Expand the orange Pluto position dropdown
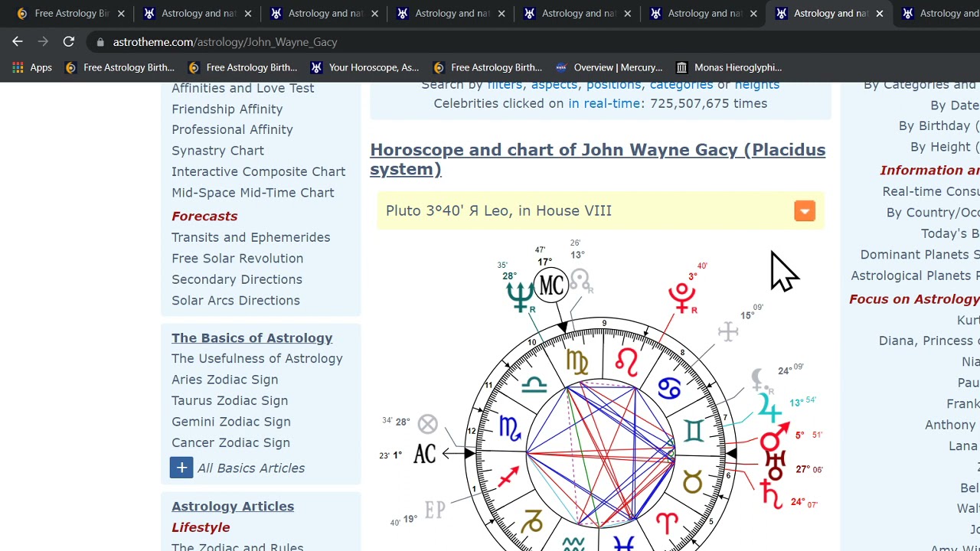Viewport: 980px width, 551px height. point(805,211)
